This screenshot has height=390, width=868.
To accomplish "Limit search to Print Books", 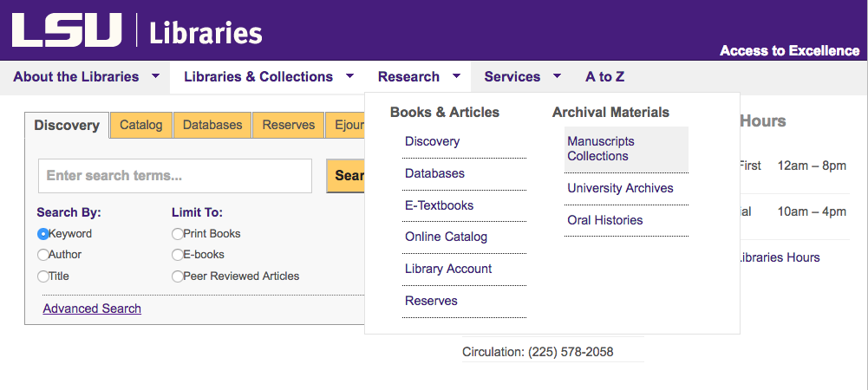I will click(177, 234).
